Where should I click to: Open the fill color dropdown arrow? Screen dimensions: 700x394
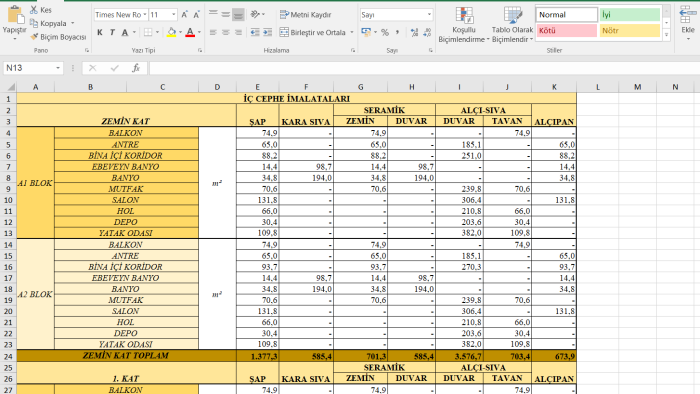[x=180, y=32]
